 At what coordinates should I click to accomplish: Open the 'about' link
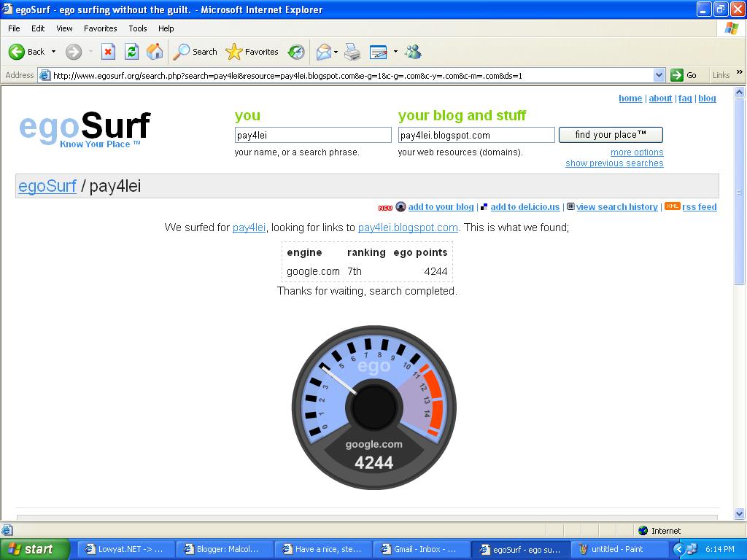660,98
